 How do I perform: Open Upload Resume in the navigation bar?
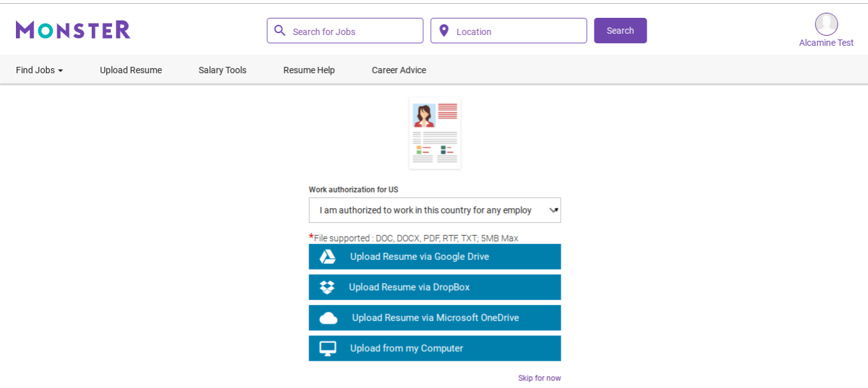tap(131, 70)
